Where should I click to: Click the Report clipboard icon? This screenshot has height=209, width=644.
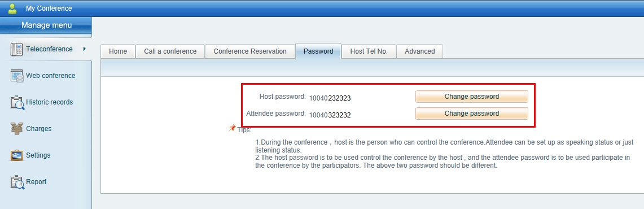[x=17, y=182]
